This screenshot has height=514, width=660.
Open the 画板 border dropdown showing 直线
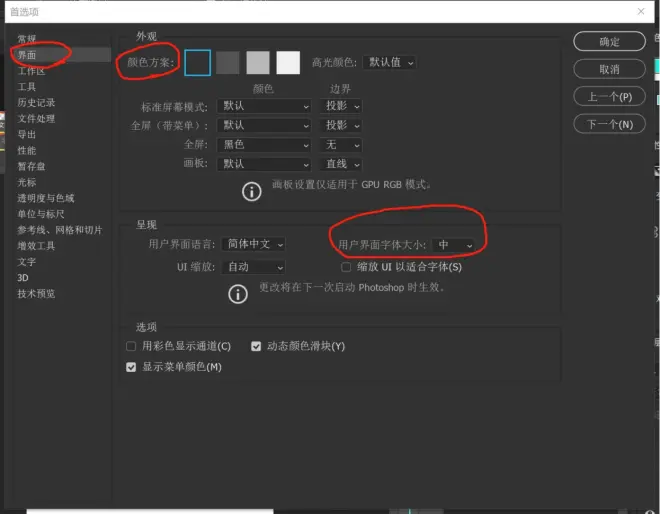tap(341, 164)
